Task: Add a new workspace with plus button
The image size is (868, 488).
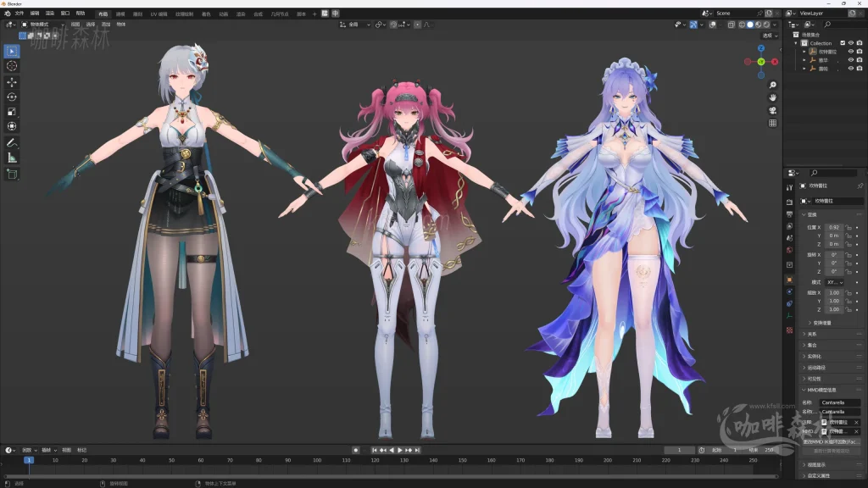Action: coord(314,14)
